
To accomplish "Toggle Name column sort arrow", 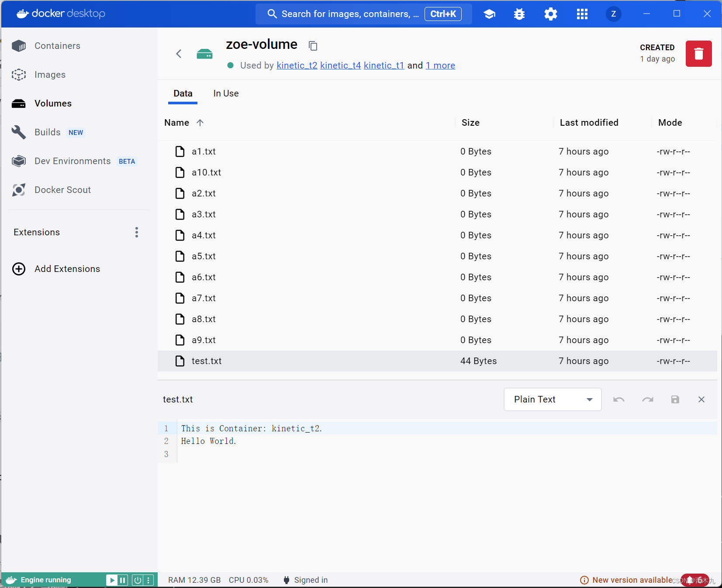I will pyautogui.click(x=200, y=123).
